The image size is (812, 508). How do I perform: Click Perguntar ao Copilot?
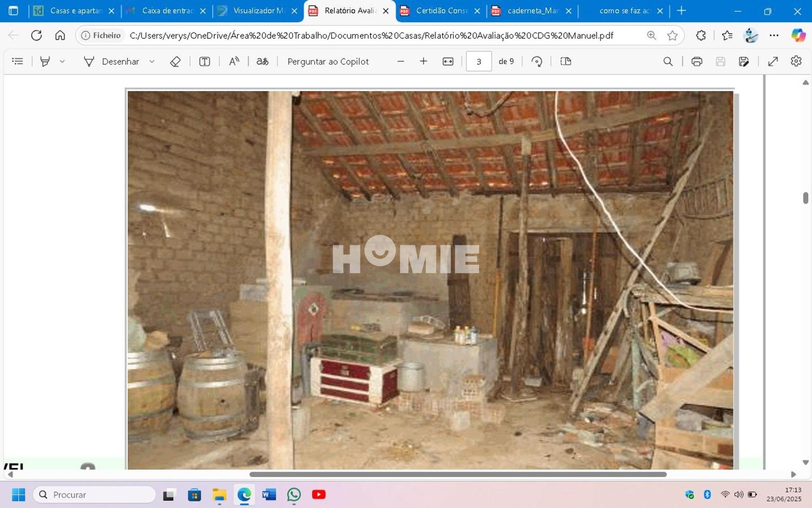pyautogui.click(x=328, y=61)
